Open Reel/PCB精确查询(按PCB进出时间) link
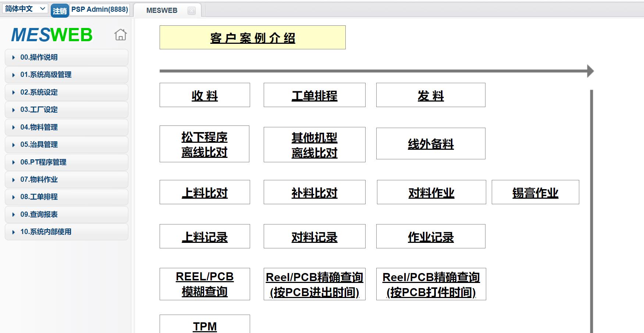Image resolution: width=644 pixels, height=333 pixels. pos(314,284)
